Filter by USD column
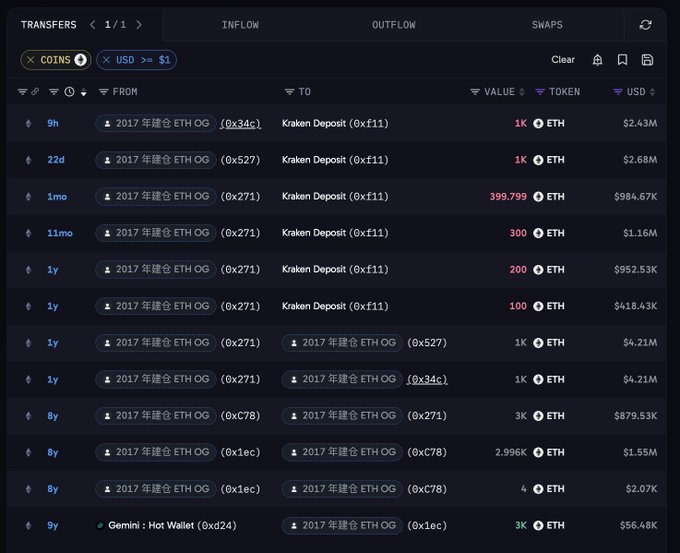This screenshot has width=680, height=553. [618, 92]
